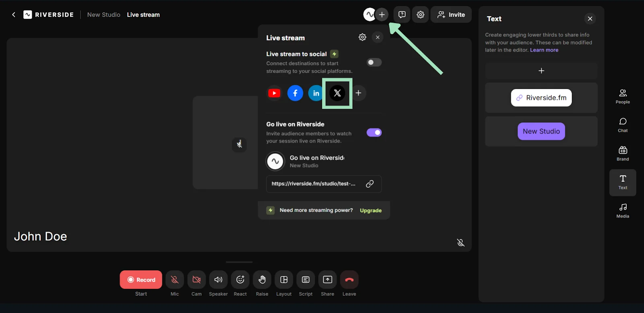
Task: Open the Learn more link
Action: coord(544,50)
